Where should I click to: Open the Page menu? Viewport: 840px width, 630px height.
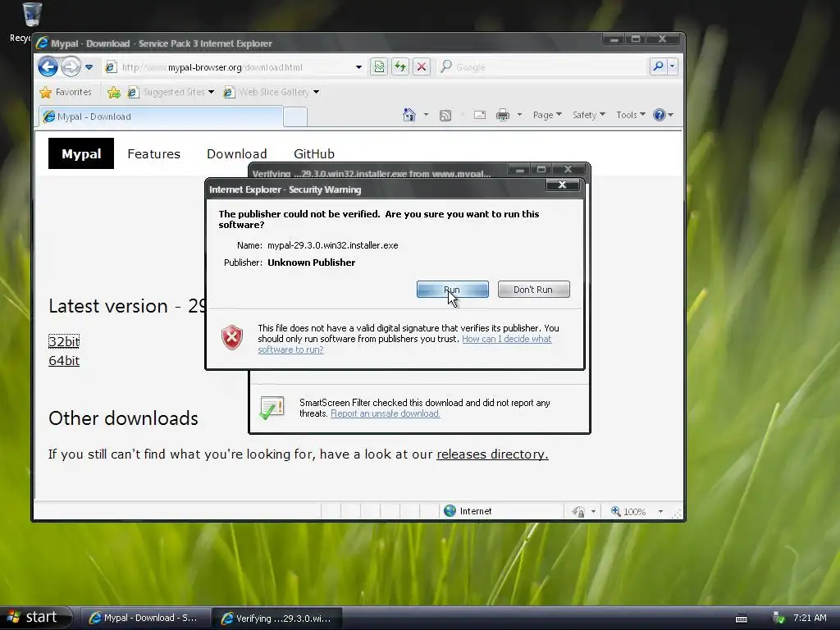click(x=547, y=115)
